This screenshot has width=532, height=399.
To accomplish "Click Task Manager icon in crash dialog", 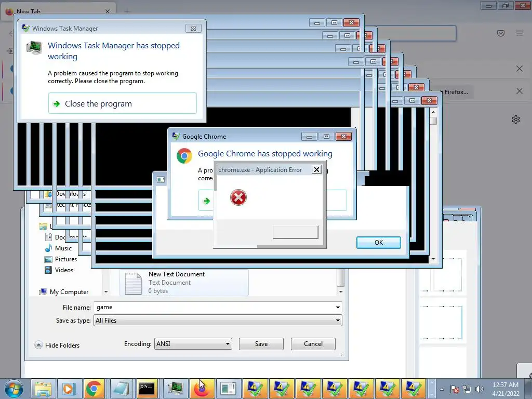I will 34,47.
